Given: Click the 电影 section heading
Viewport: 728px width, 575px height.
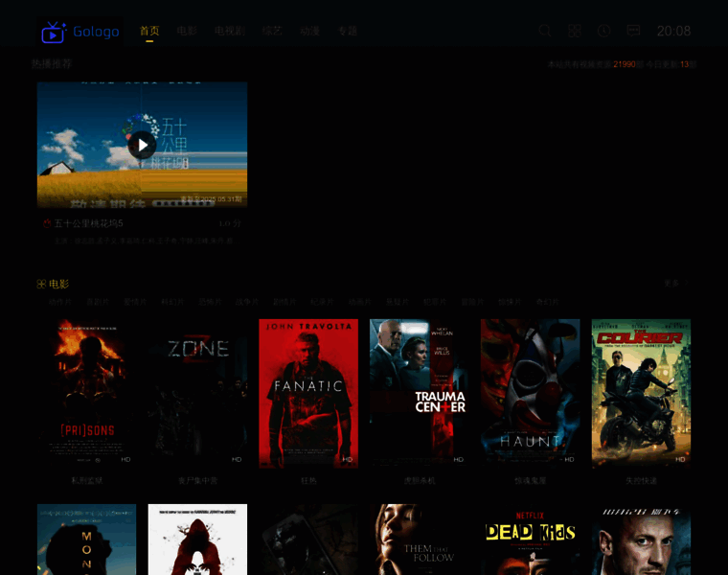Looking at the screenshot, I should click(x=59, y=284).
